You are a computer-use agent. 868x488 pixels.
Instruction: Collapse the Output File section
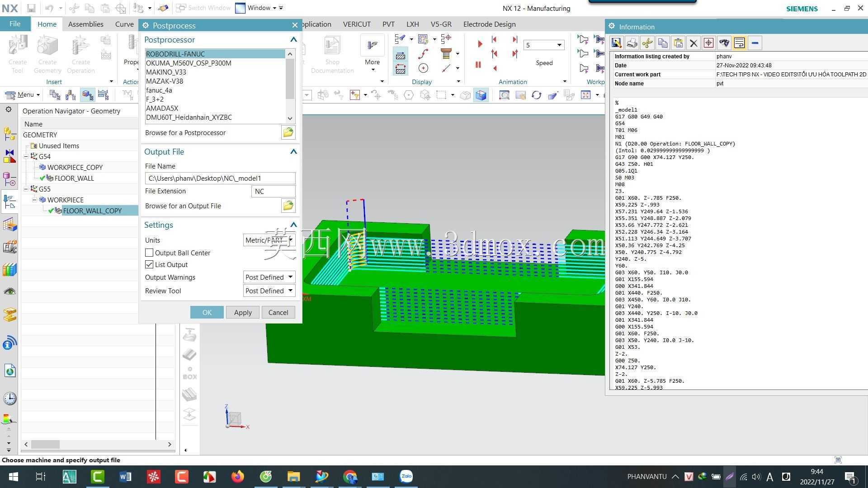pos(293,151)
